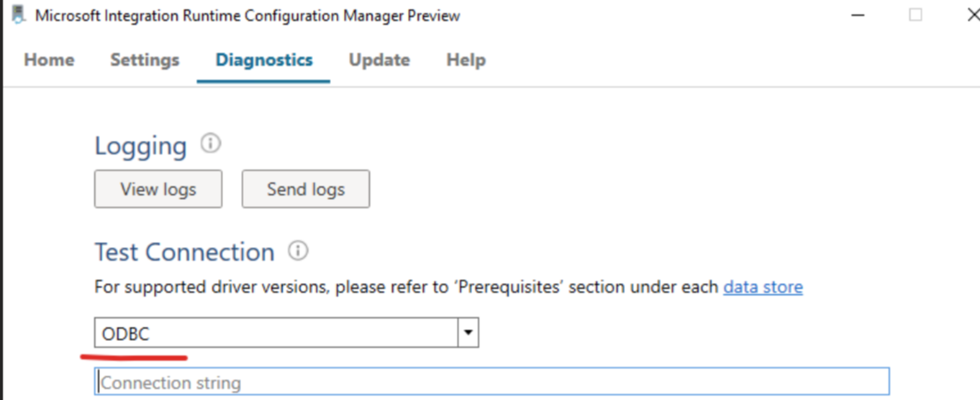Click the View logs button
980x400 pixels.
click(x=158, y=189)
